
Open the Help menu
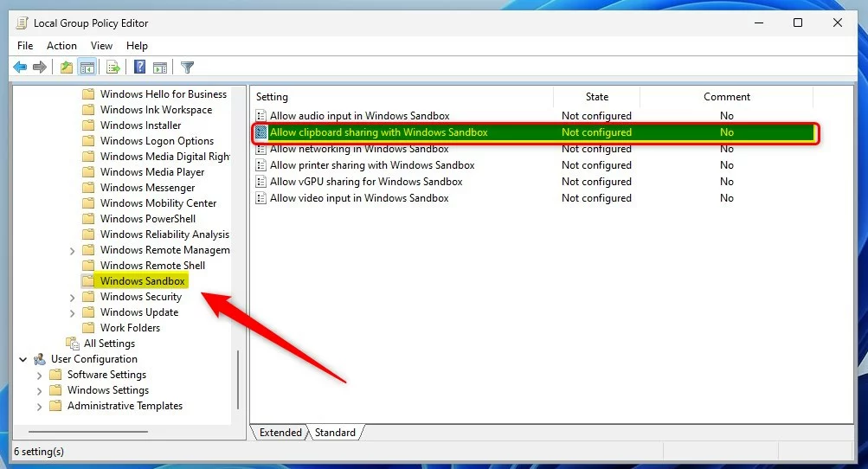point(137,46)
